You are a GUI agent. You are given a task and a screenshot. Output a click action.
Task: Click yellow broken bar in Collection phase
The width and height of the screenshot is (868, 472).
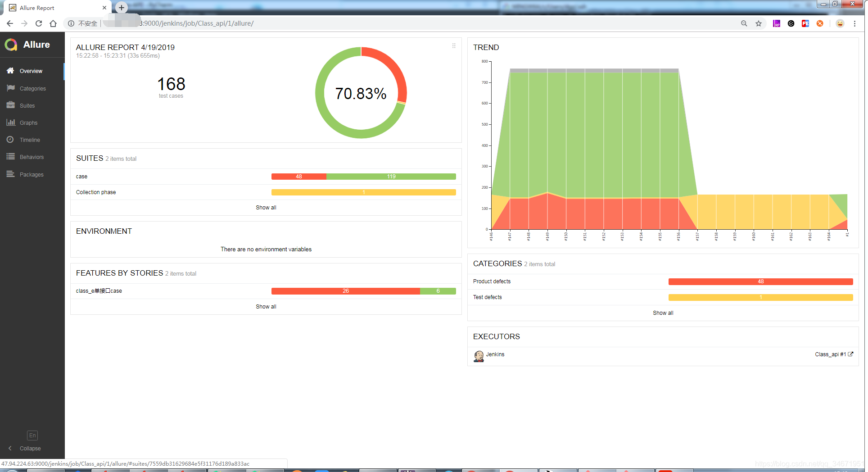(364, 192)
